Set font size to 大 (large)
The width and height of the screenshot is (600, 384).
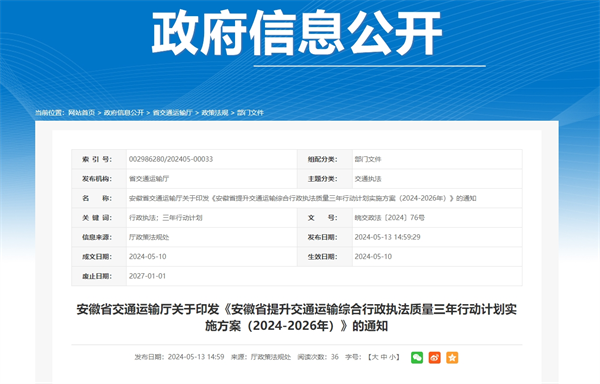(375, 357)
